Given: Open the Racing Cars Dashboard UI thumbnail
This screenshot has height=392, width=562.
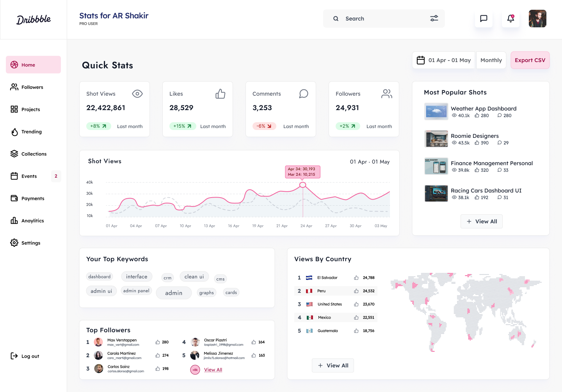Looking at the screenshot, I should (x=436, y=194).
